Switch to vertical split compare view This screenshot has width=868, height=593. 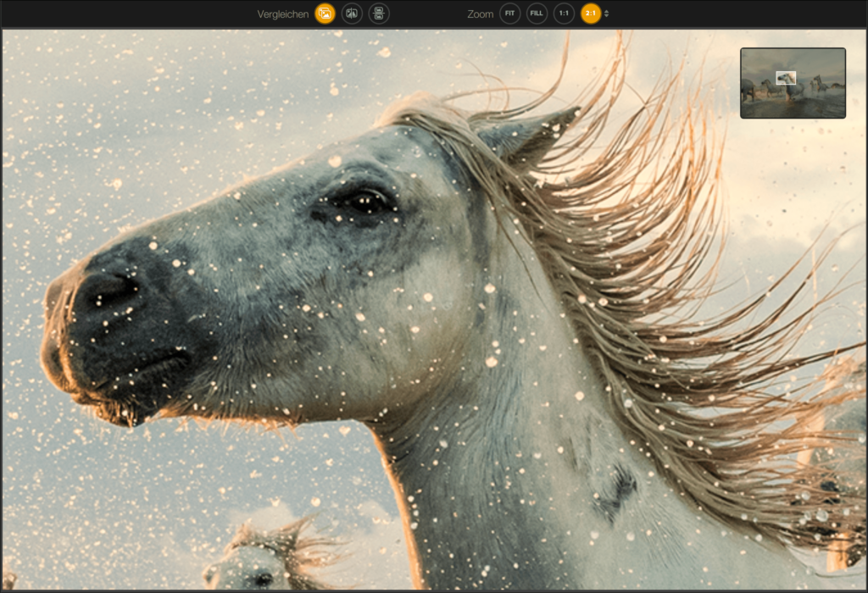(x=352, y=14)
